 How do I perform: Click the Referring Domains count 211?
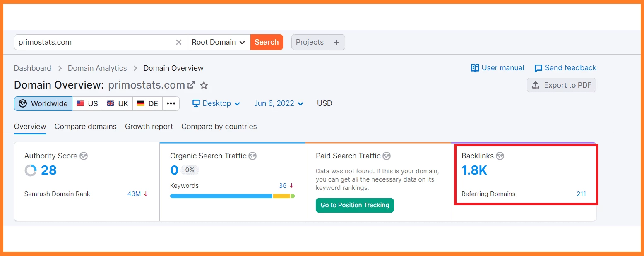(581, 194)
